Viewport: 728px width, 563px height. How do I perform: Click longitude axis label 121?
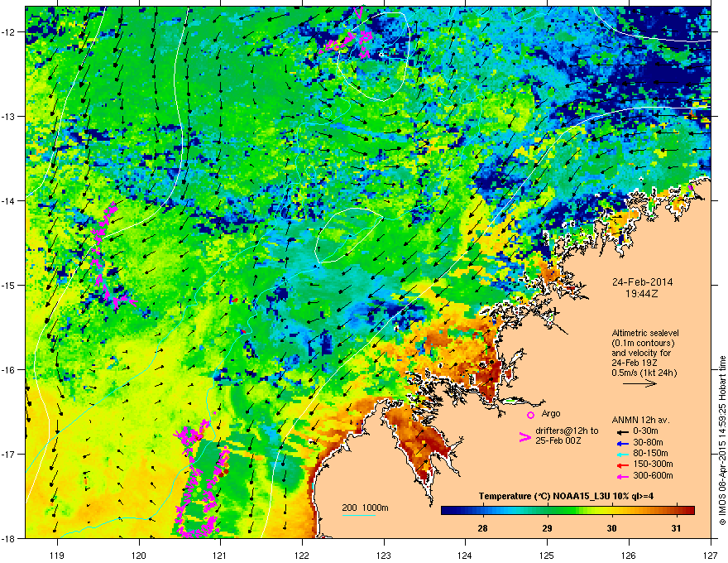220,555
